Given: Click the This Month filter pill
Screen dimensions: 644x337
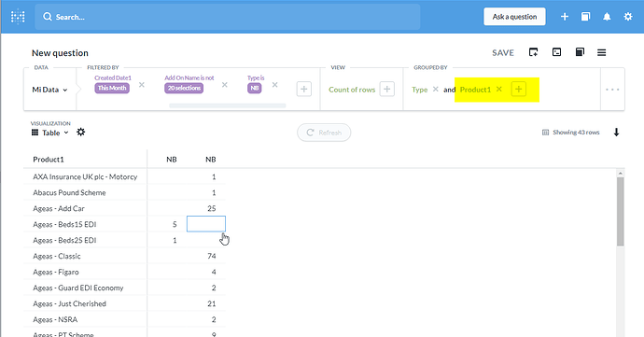Looking at the screenshot, I should (112, 88).
